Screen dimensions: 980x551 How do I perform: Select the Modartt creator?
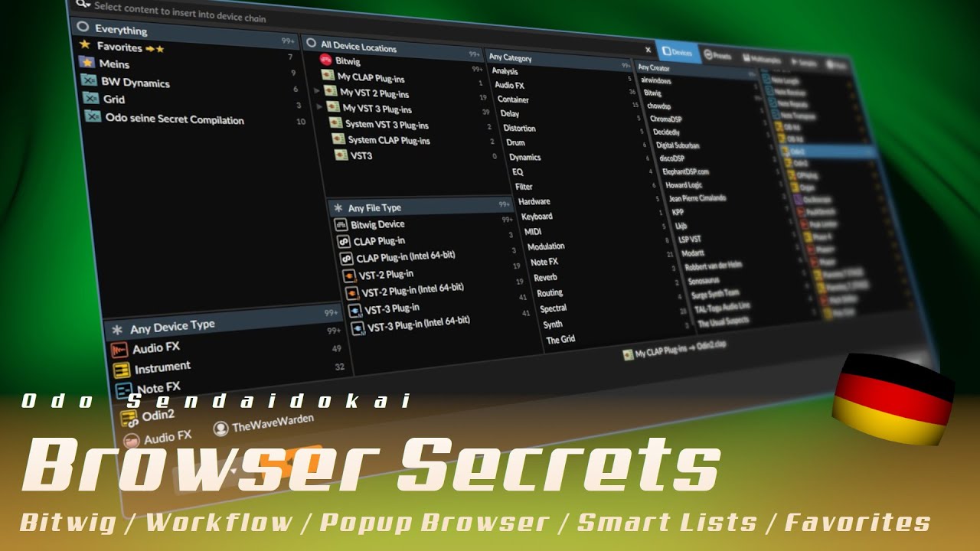point(693,253)
